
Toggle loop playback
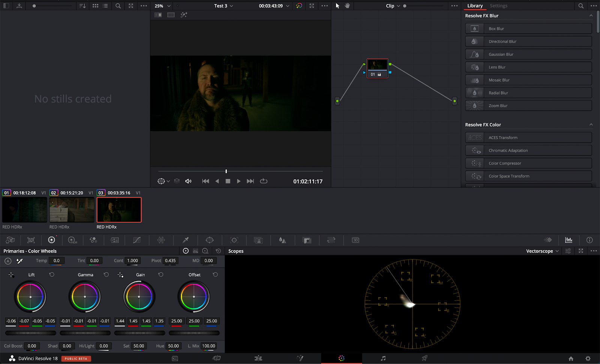tap(264, 181)
